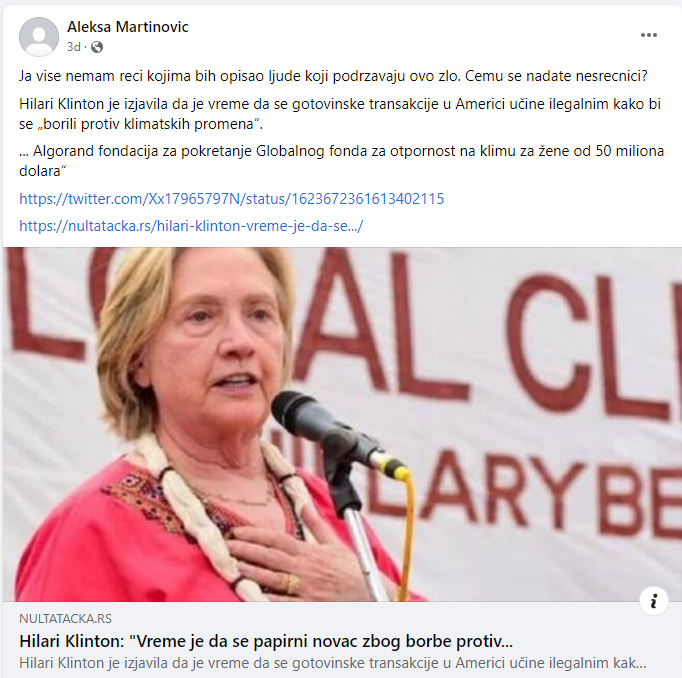Click the 'Hilari Klinton je izjavila' post paragraph
This screenshot has height=678, width=682.
340,114
